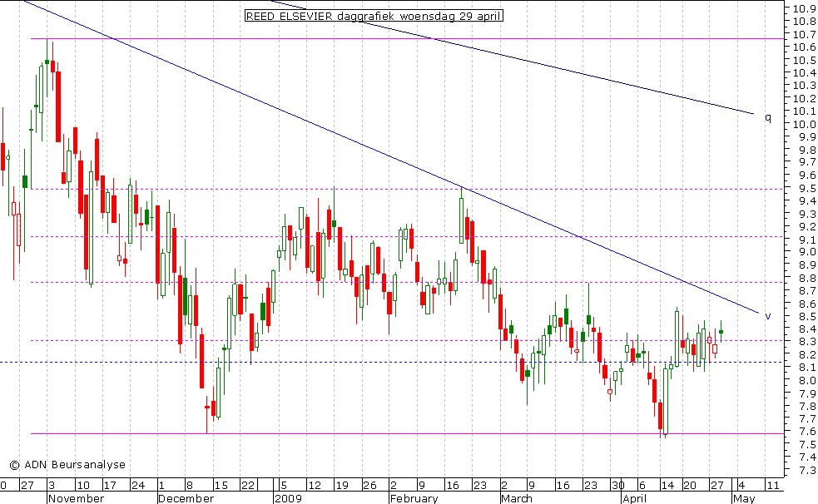Select the '9.8' price axis value
The height and width of the screenshot is (504, 818).
coord(806,150)
